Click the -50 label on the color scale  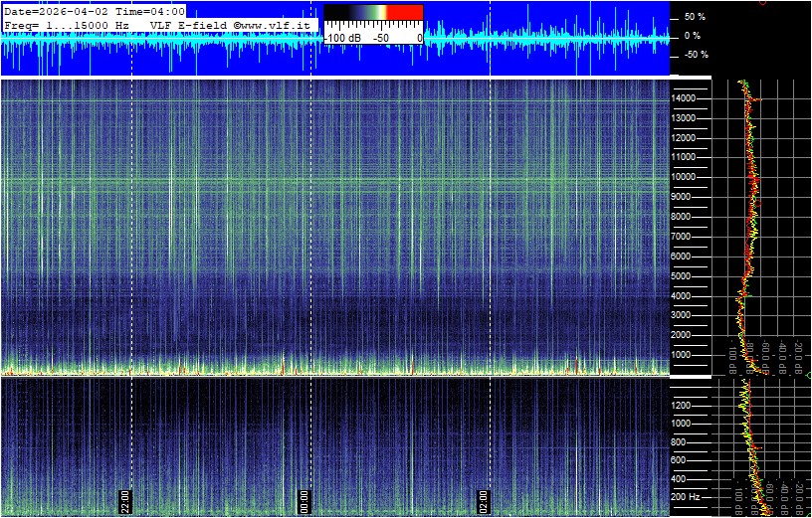click(x=380, y=37)
